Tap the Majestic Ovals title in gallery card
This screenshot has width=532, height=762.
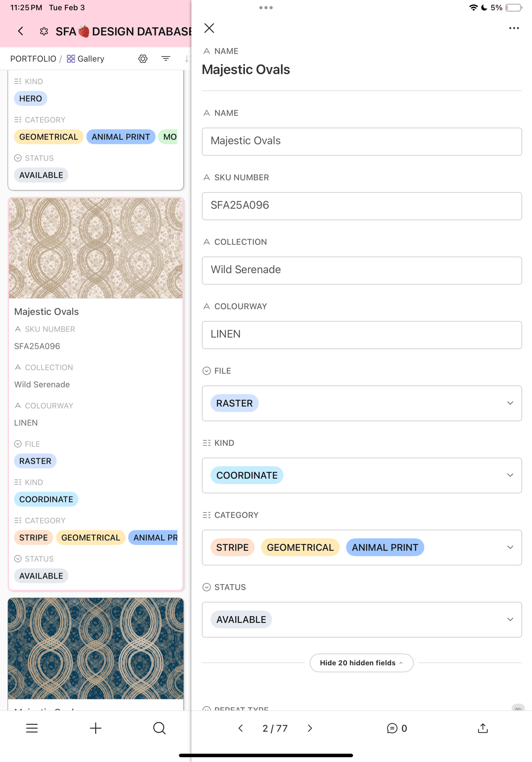(46, 312)
